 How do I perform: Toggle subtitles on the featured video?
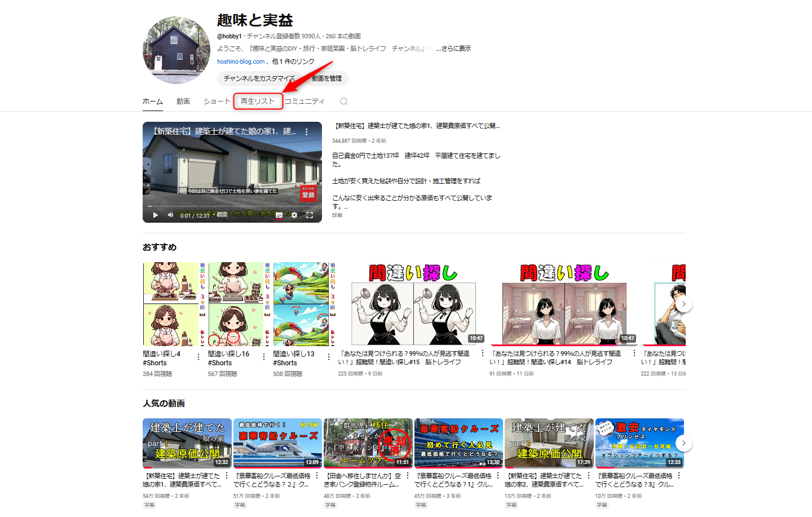(x=279, y=215)
